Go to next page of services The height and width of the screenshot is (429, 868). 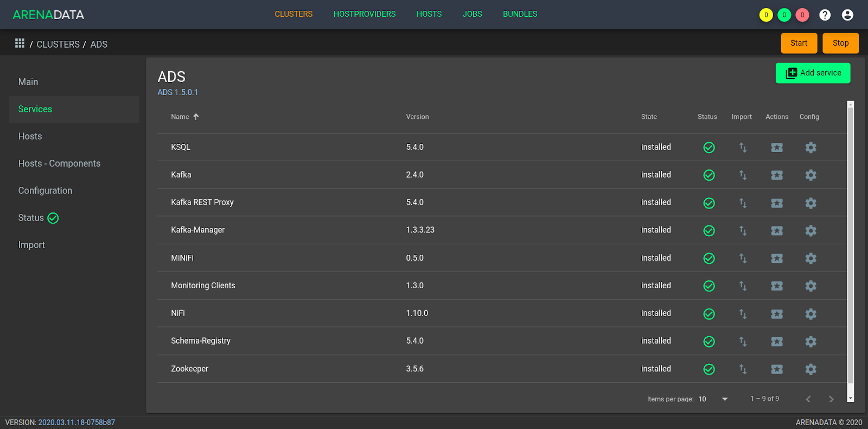click(831, 399)
